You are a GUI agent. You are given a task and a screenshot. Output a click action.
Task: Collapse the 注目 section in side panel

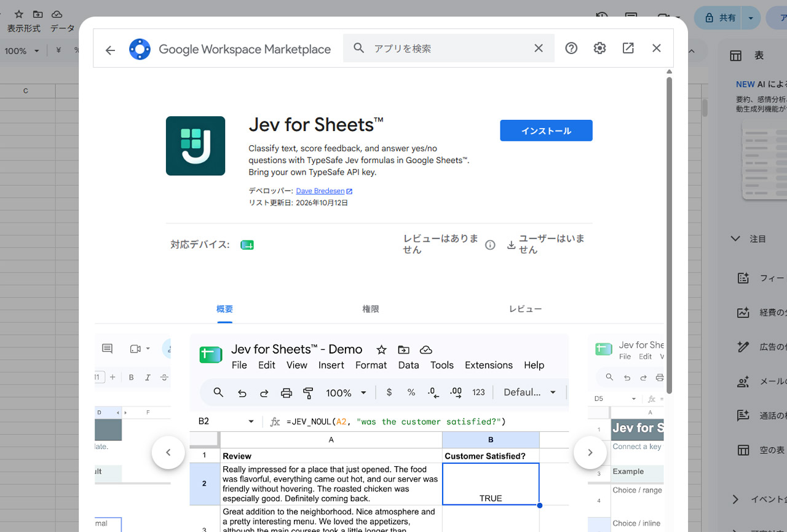pyautogui.click(x=735, y=239)
